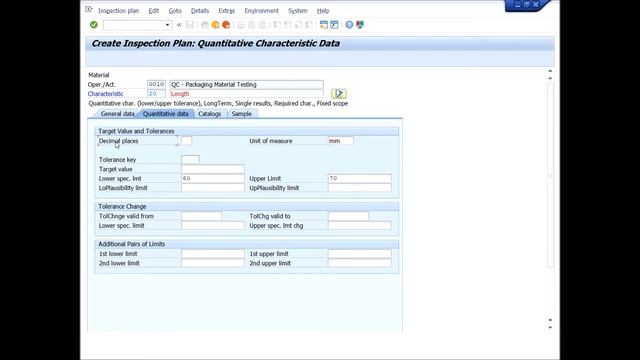The image size is (640, 360).
Task: Click the TolChnge valid from field
Action: tap(202, 216)
